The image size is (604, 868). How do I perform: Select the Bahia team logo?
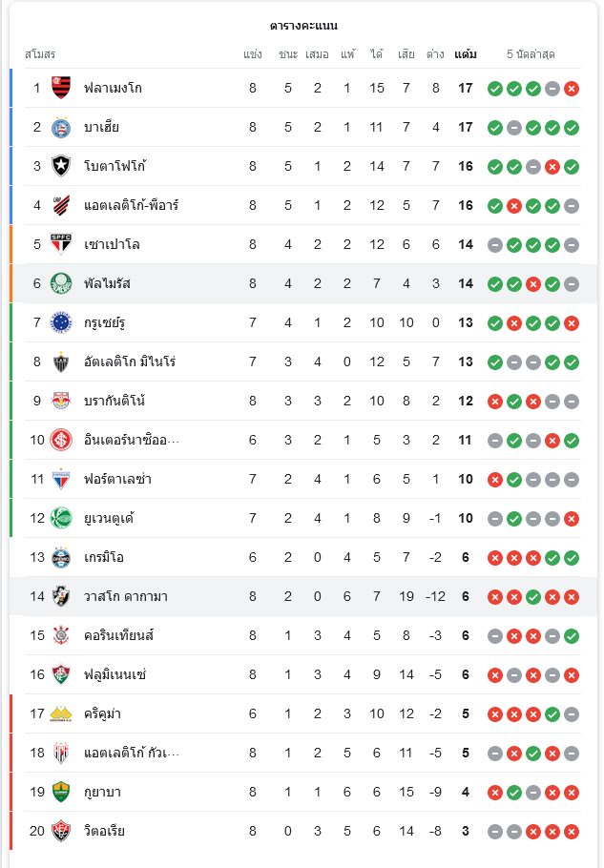point(61,127)
